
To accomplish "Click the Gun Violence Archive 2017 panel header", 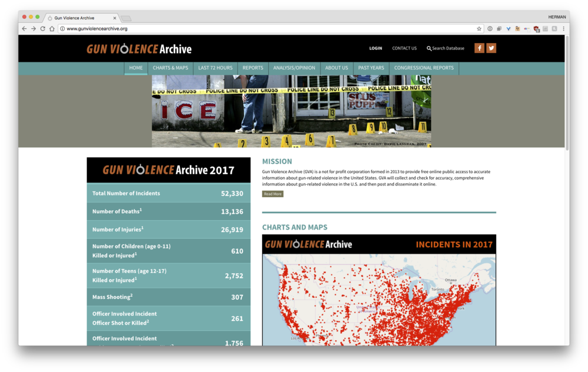I will (x=168, y=170).
